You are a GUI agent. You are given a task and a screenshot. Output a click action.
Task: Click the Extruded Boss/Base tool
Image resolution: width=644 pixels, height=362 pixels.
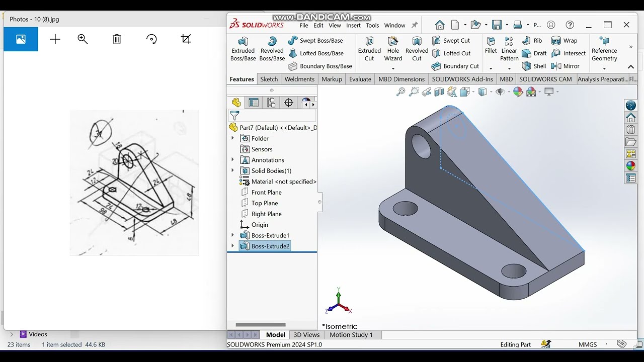[x=243, y=49]
